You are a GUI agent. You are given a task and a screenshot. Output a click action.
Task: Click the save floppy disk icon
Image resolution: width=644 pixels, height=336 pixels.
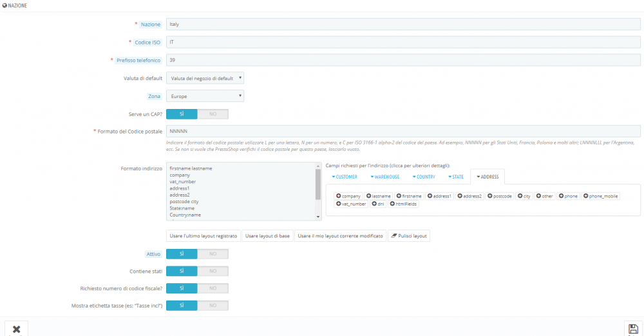pos(633,329)
